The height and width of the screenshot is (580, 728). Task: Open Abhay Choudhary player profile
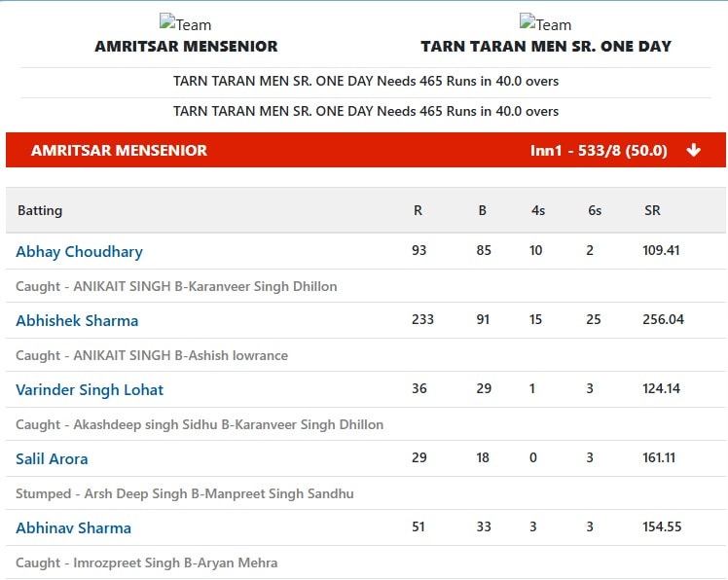tap(80, 251)
